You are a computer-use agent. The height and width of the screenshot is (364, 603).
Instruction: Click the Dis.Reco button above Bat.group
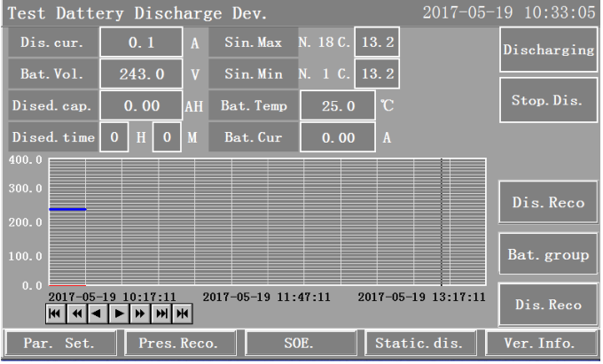pos(547,203)
